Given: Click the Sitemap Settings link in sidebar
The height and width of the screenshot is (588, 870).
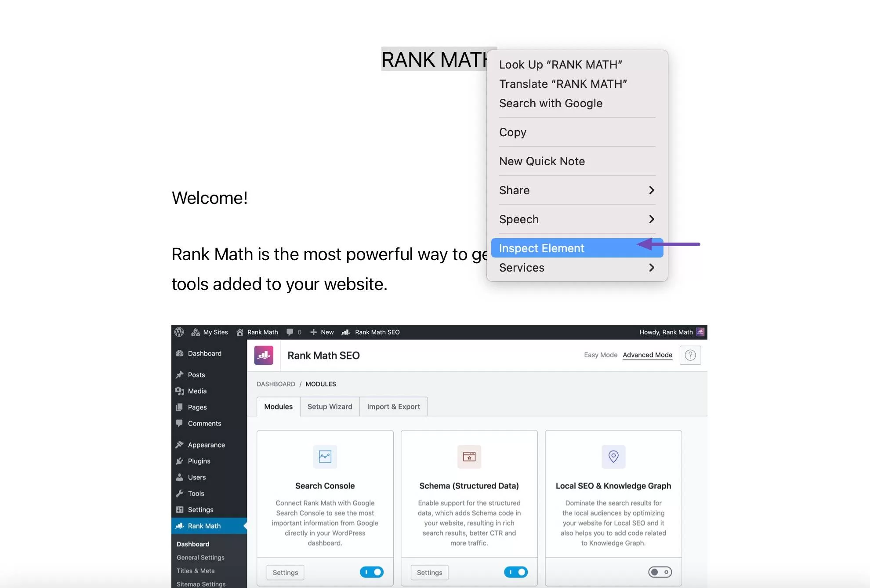Looking at the screenshot, I should pyautogui.click(x=201, y=584).
